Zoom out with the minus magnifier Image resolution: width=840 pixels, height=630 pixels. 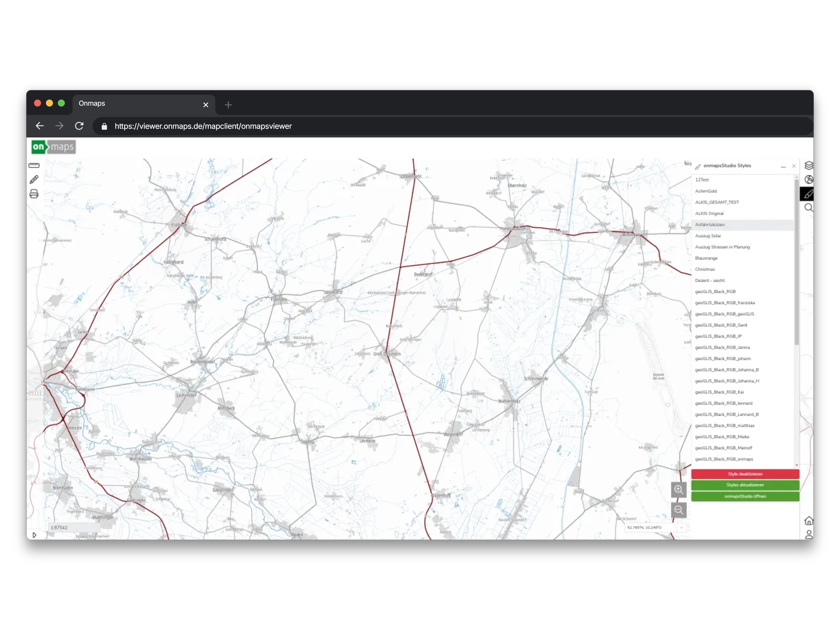pos(679,510)
